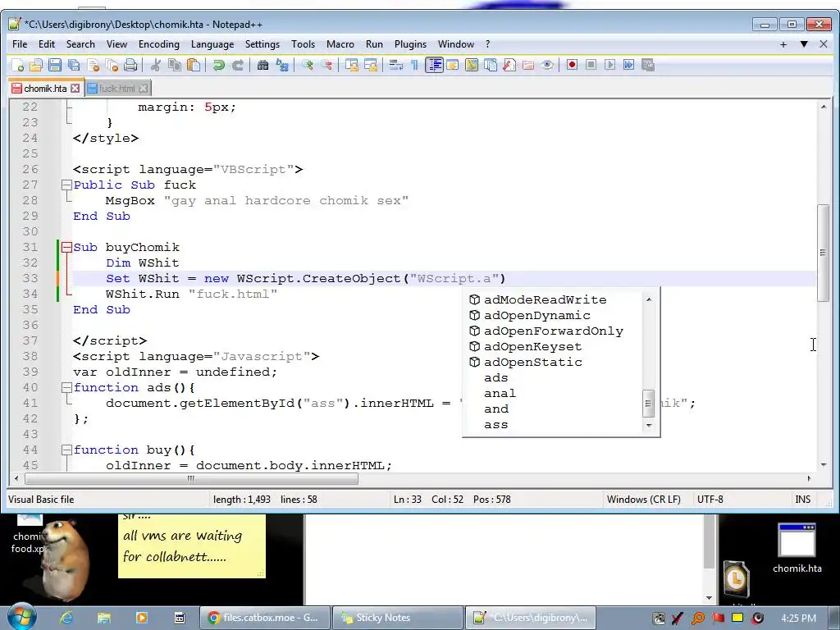Viewport: 840px width, 630px height.
Task: Click Windows (CR LF) in the status bar
Action: pyautogui.click(x=643, y=500)
